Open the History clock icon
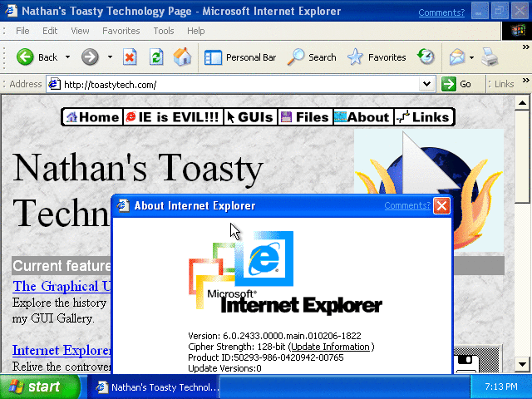Screen dimensions: 532x399 [x=426, y=57]
